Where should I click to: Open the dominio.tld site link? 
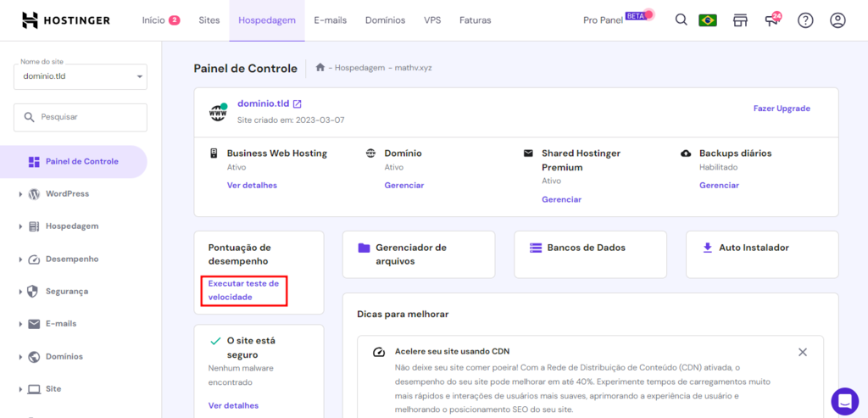coord(264,103)
